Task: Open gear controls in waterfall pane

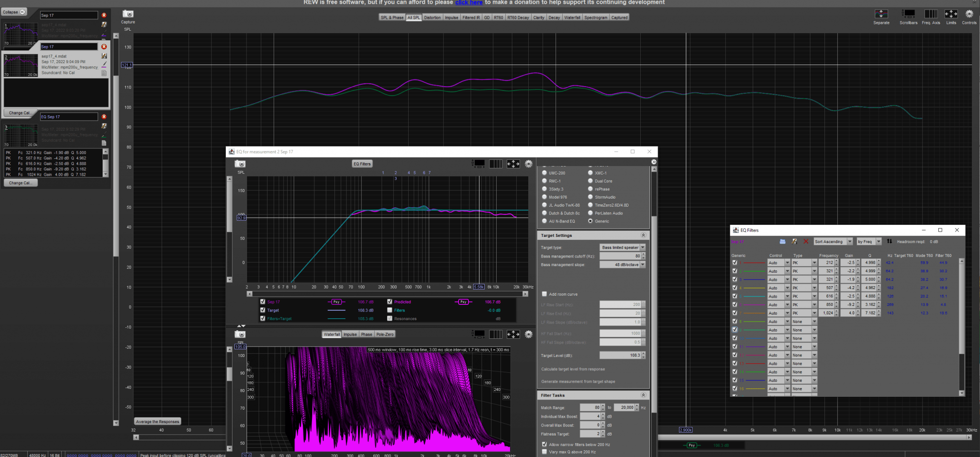Action: 529,334
